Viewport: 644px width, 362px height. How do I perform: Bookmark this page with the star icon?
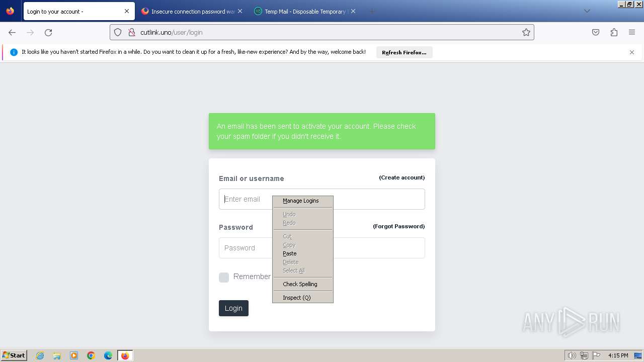pos(526,32)
